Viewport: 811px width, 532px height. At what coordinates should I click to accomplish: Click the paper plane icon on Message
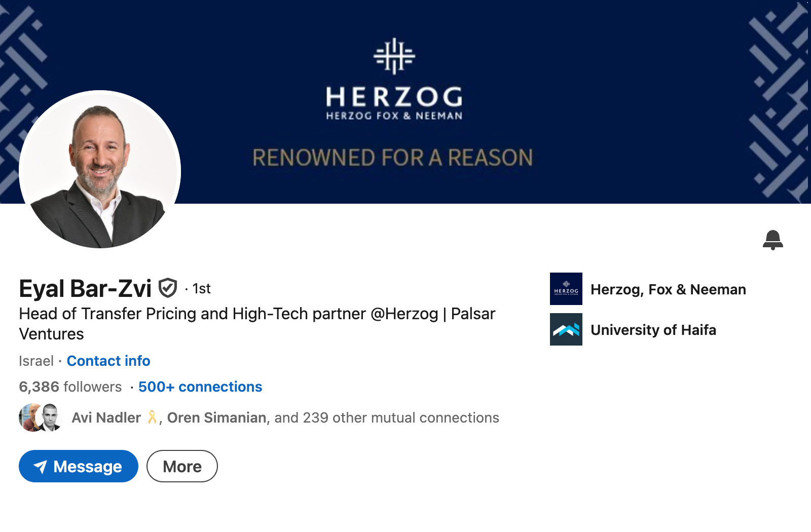point(41,466)
